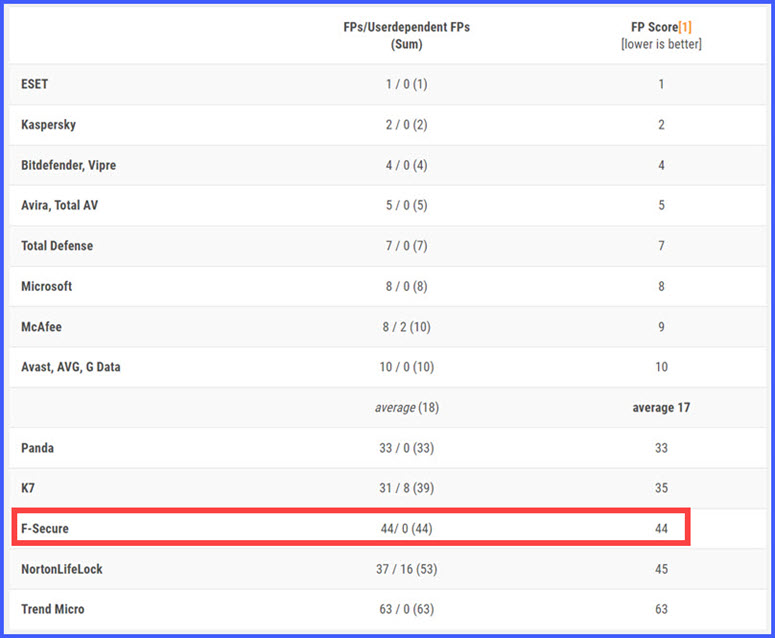Click the Panda row label
Screen dimensions: 775x638
coord(38,448)
